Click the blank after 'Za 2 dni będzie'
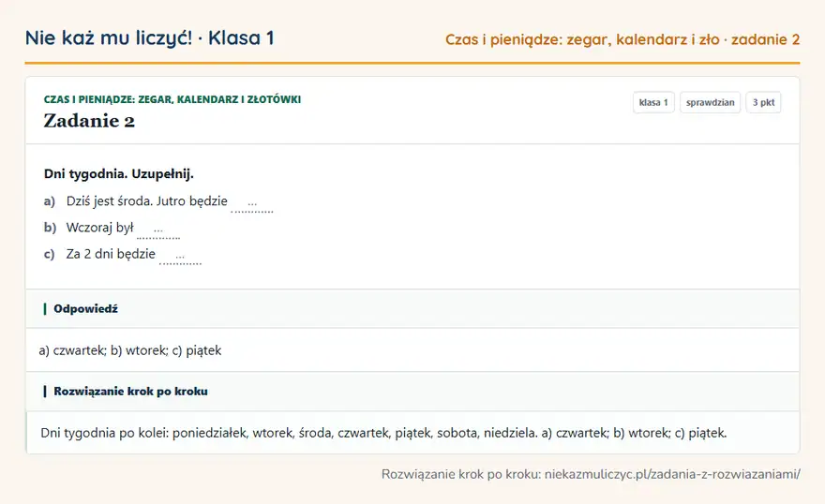The width and height of the screenshot is (825, 504). click(x=180, y=256)
